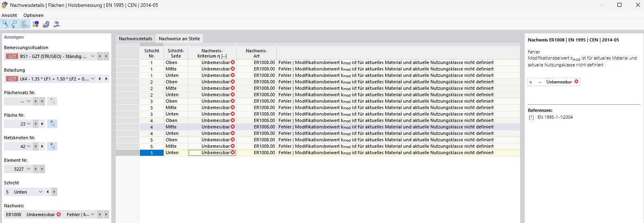
Task: Go to previous Belastung with left arrow
Action: [100, 79]
